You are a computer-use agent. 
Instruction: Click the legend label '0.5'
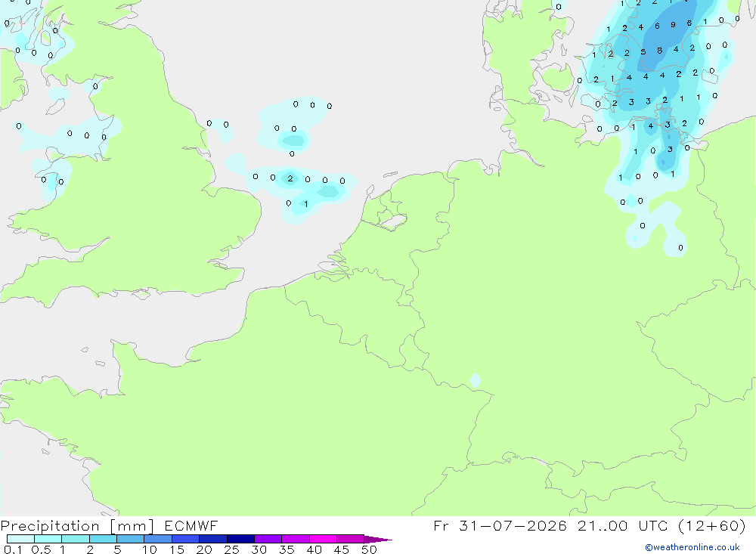41,549
